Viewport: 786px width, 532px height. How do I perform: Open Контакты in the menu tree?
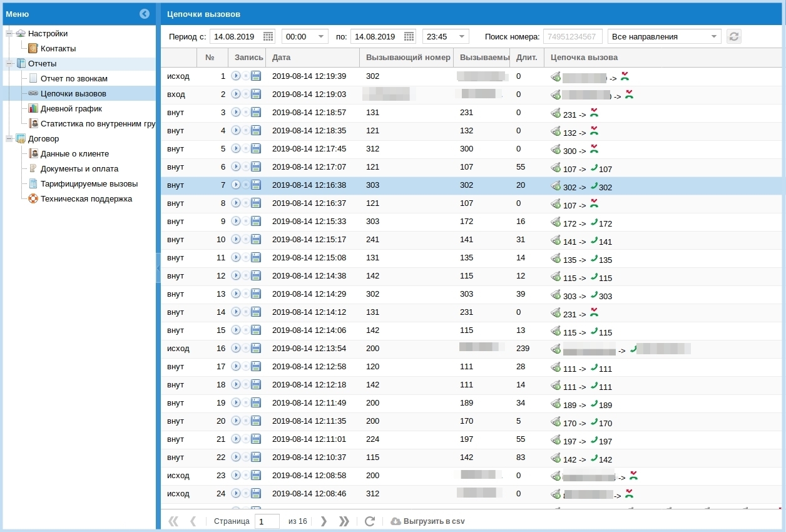[58, 48]
